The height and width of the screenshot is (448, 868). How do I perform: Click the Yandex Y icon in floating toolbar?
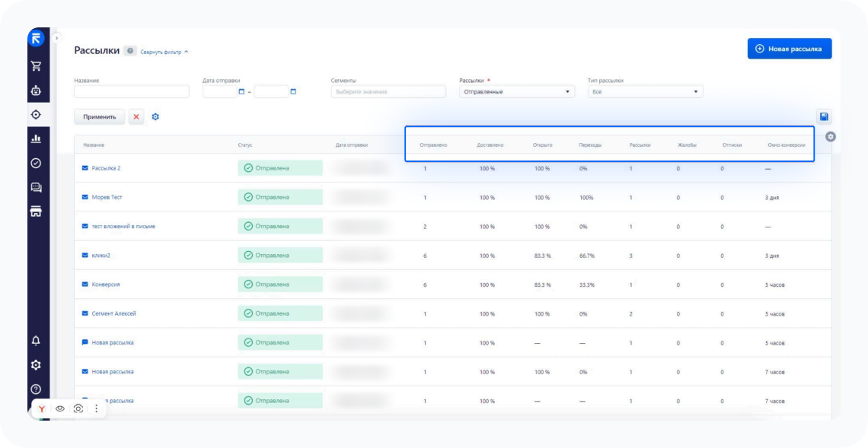(x=42, y=408)
